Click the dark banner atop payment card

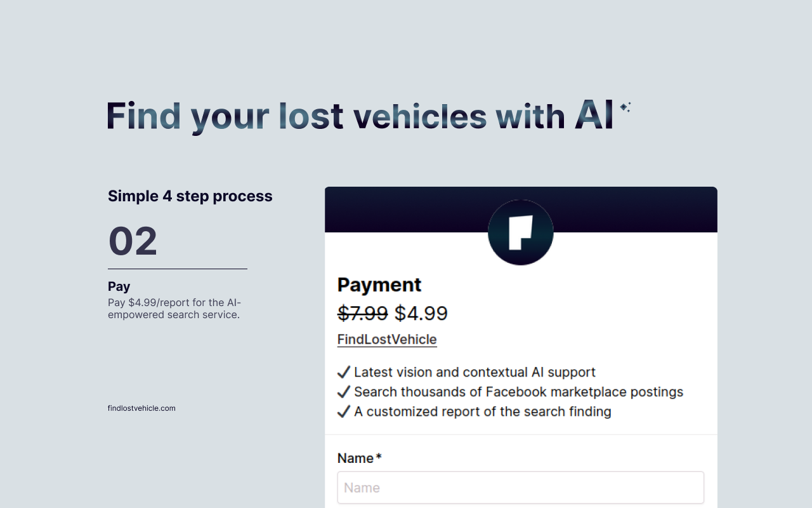coord(406,208)
